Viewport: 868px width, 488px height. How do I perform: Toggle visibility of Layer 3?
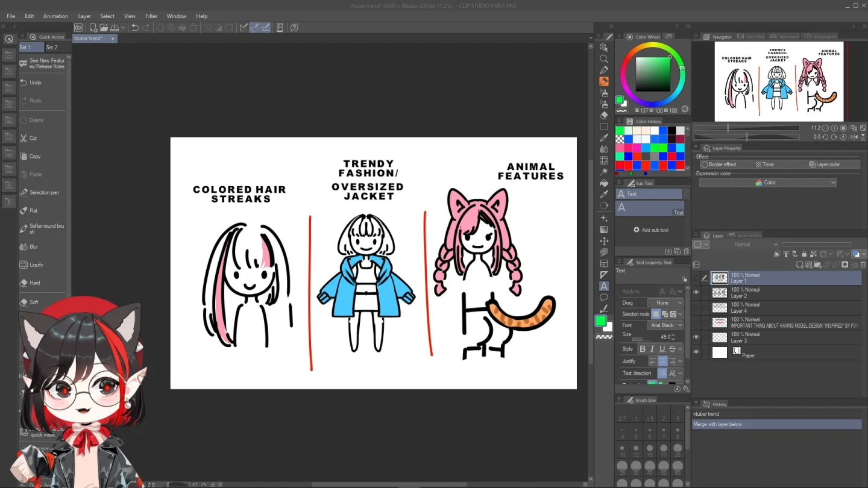click(x=696, y=337)
